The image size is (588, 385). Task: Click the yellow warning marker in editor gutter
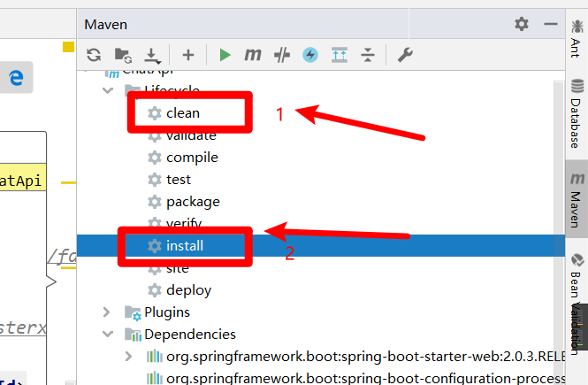point(68,47)
